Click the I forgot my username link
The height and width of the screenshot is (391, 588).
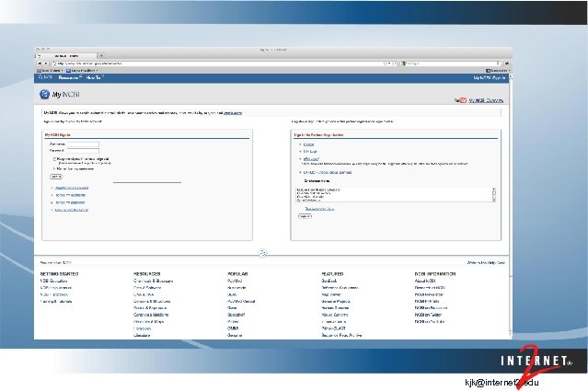(x=71, y=195)
